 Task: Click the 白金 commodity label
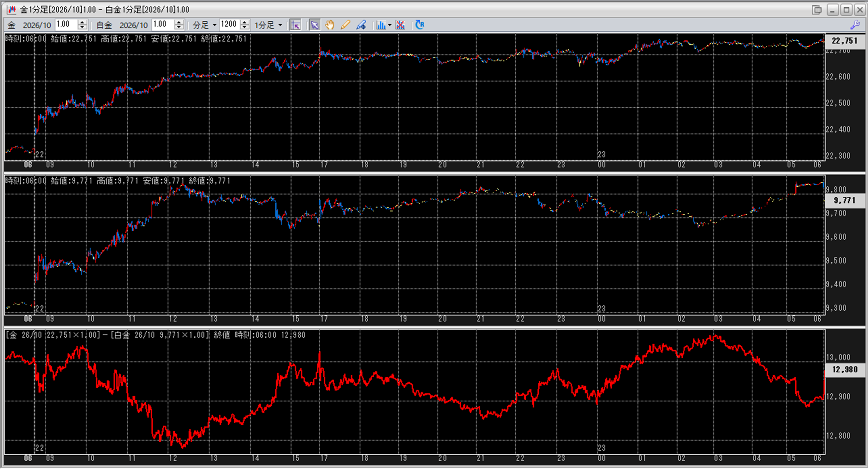pos(104,25)
